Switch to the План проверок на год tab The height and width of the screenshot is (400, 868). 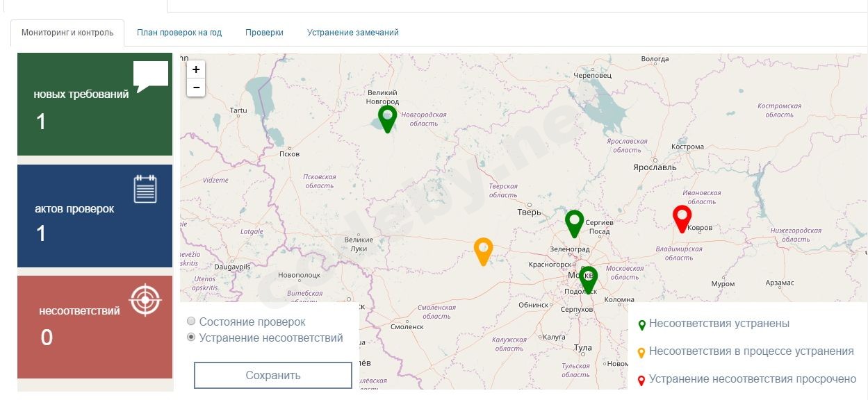179,32
